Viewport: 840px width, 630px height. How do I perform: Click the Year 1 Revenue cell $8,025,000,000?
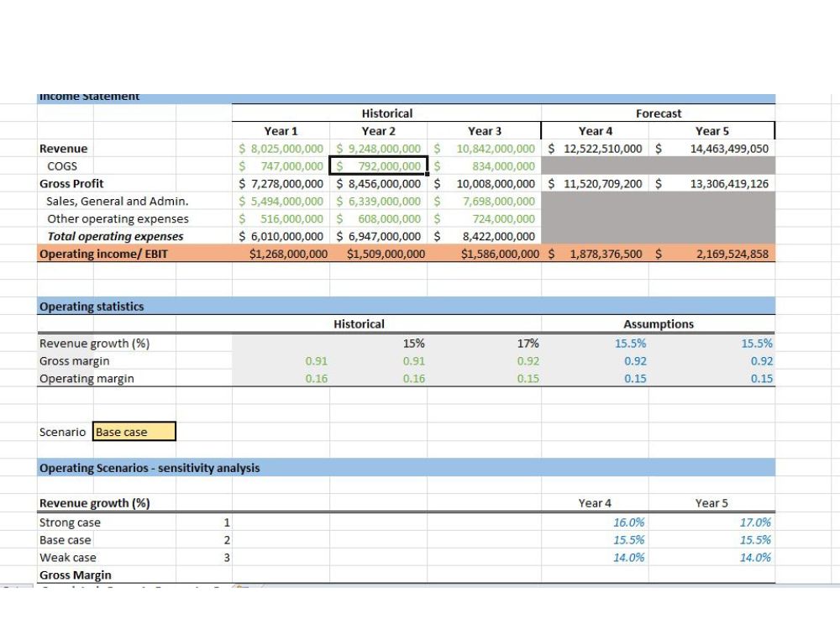[281, 149]
